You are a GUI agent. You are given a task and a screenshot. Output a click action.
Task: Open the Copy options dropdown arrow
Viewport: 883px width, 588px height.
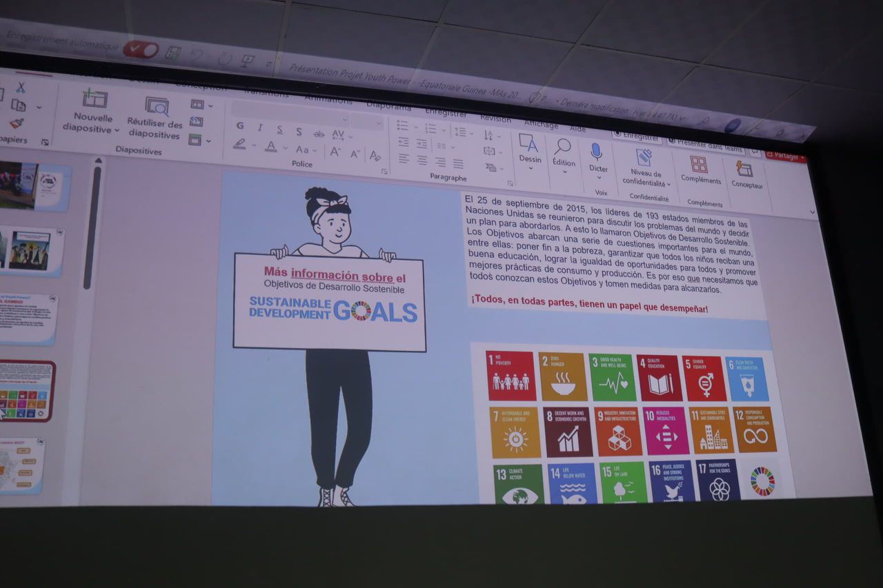(x=39, y=107)
